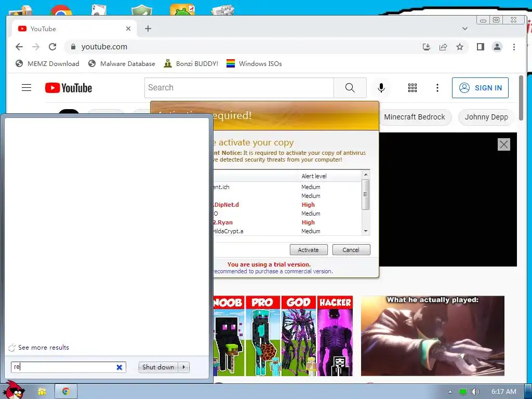Open volume speaker tray icon

pyautogui.click(x=475, y=392)
